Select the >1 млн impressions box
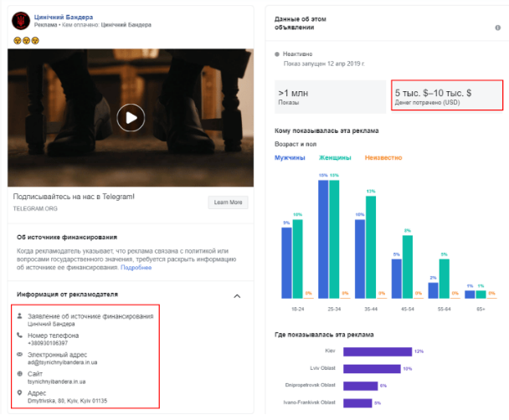509x420 pixels. coord(330,97)
